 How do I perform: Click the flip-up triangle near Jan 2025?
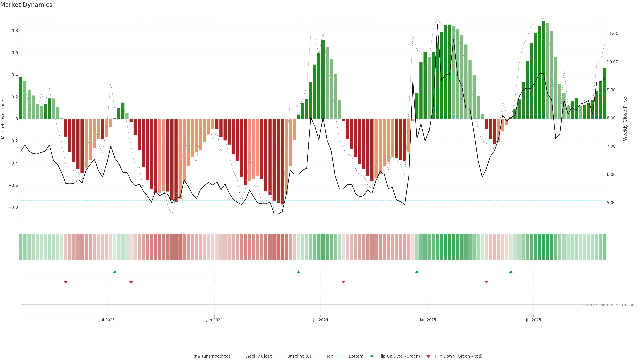[x=417, y=272]
